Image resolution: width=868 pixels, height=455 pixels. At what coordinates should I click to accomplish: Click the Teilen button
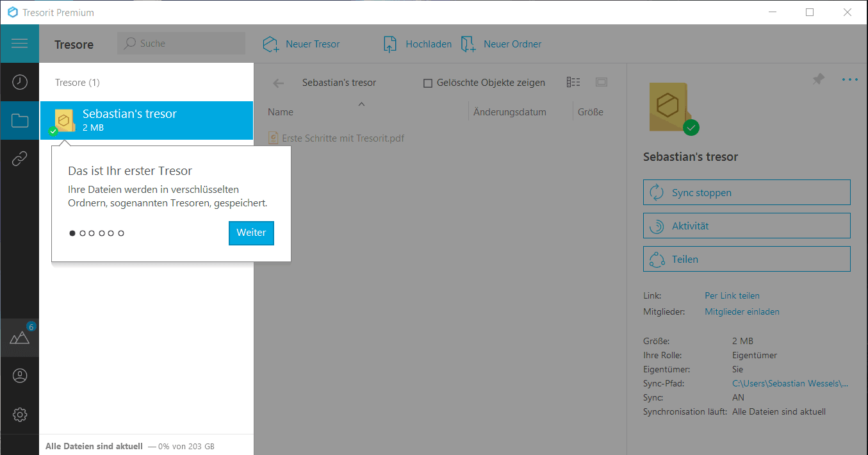click(x=746, y=259)
